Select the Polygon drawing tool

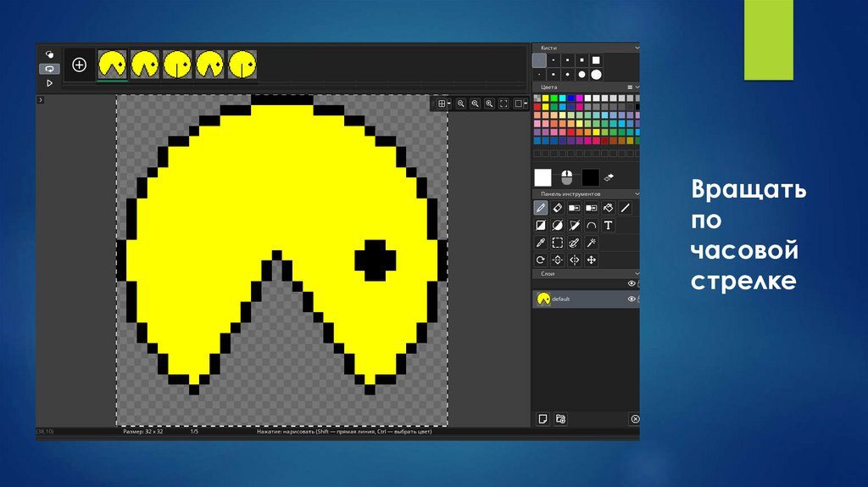click(575, 225)
